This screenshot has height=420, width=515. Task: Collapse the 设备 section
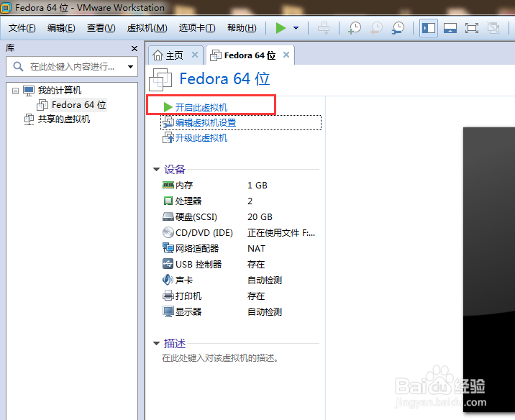[x=156, y=170]
